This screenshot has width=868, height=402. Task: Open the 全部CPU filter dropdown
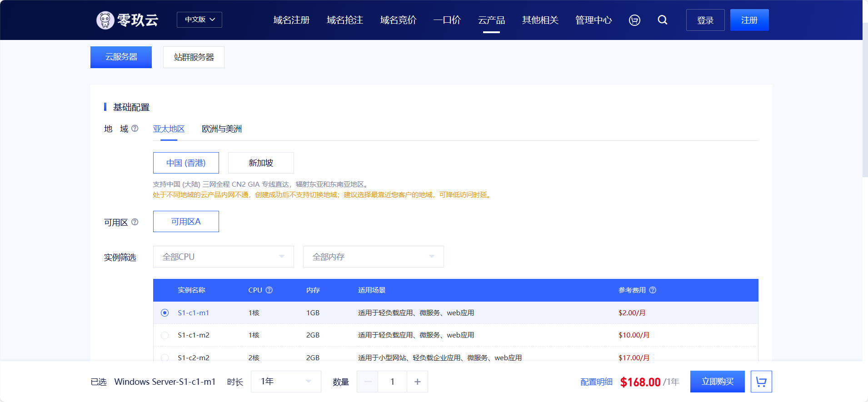224,257
